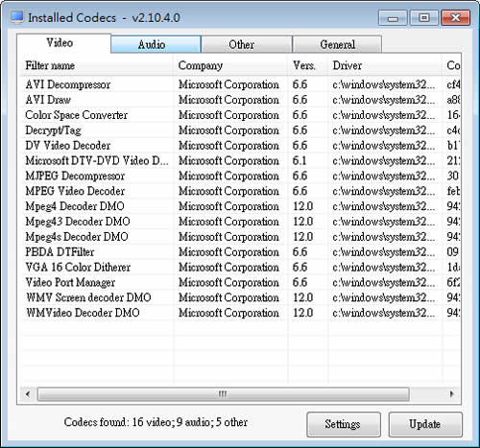Click the Update button
Image resolution: width=480 pixels, height=448 pixels.
(x=425, y=424)
